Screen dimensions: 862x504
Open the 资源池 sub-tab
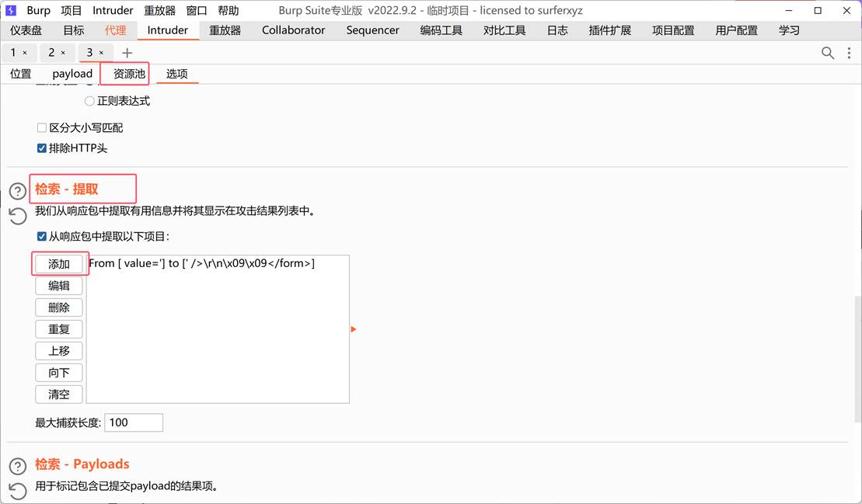129,74
